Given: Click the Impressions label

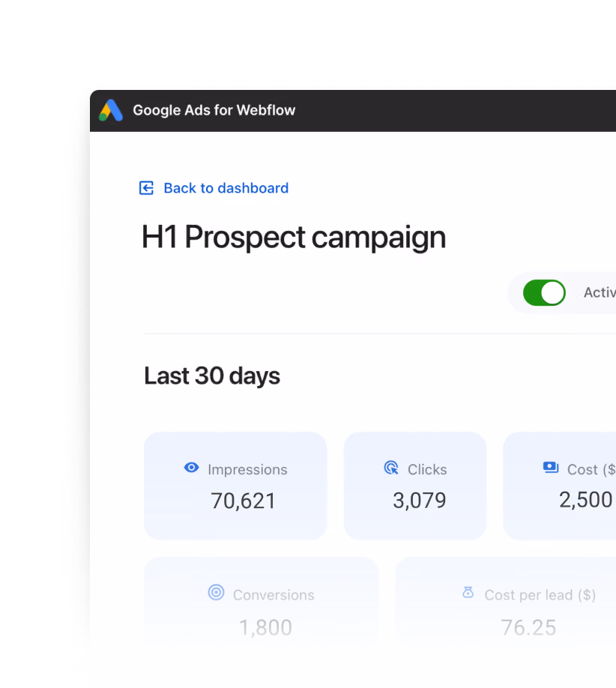Looking at the screenshot, I should click(247, 469).
